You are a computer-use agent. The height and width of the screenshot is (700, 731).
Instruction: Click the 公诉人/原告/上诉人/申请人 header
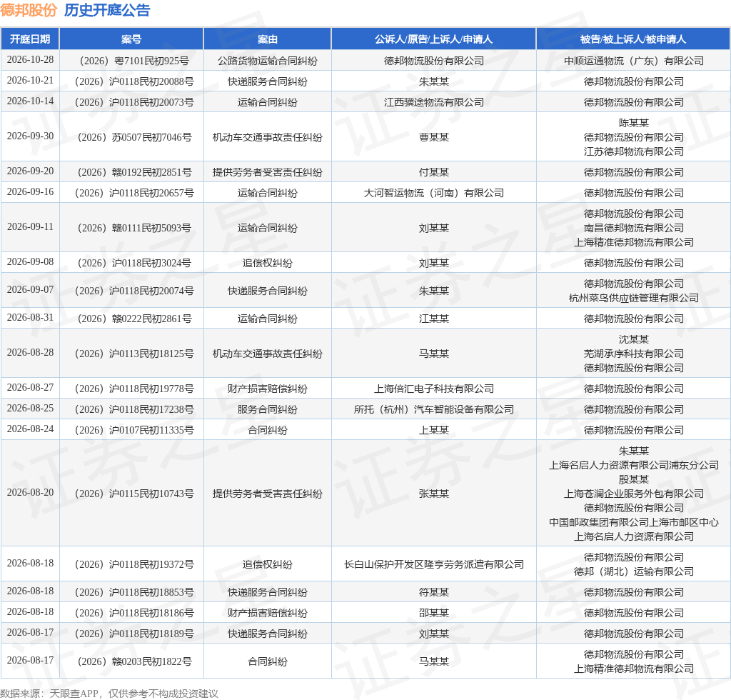(x=433, y=39)
